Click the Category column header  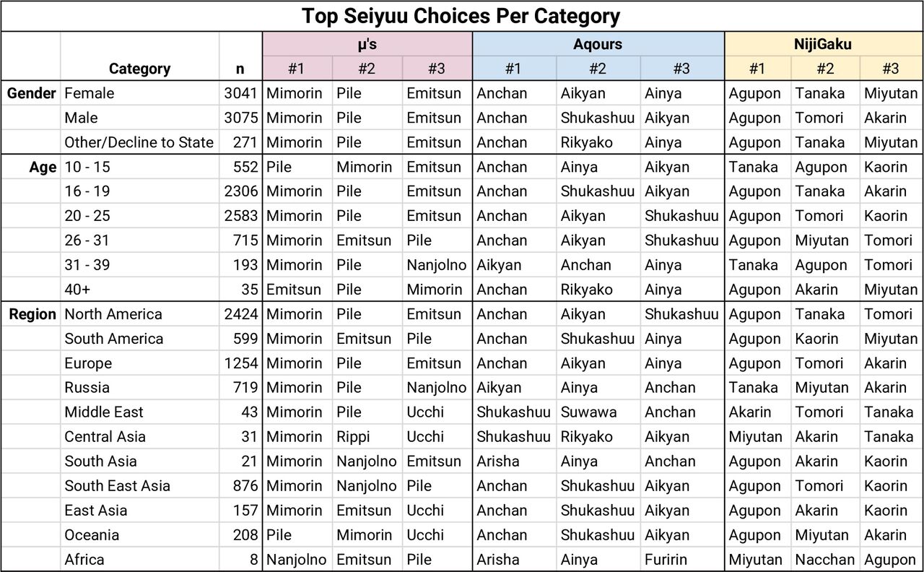pyautogui.click(x=139, y=69)
